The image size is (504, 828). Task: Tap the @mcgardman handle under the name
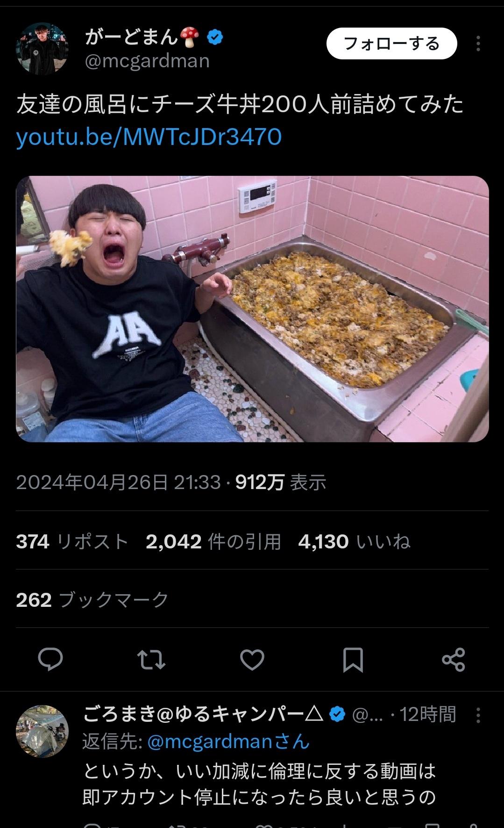point(147,61)
